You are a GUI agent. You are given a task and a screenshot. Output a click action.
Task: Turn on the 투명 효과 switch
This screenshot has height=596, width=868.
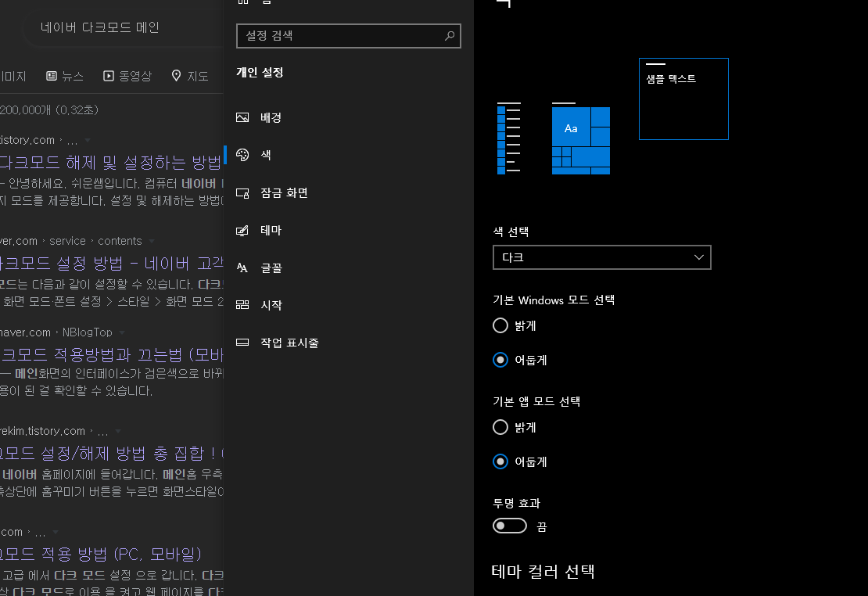[510, 526]
